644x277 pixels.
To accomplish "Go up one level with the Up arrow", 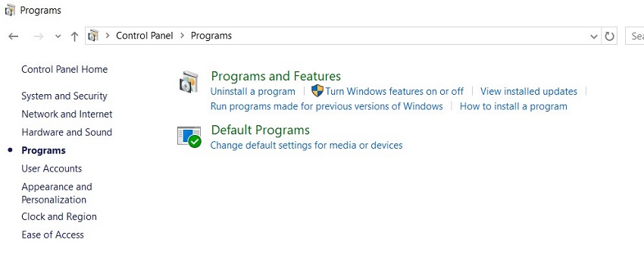I will pos(74,36).
